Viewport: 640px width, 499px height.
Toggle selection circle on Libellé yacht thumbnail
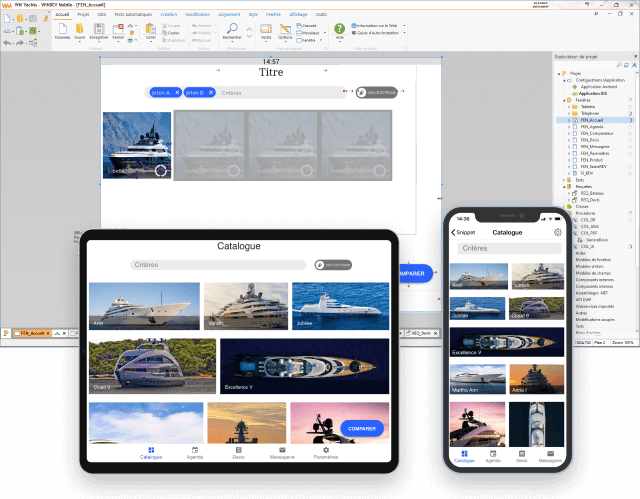click(x=161, y=171)
